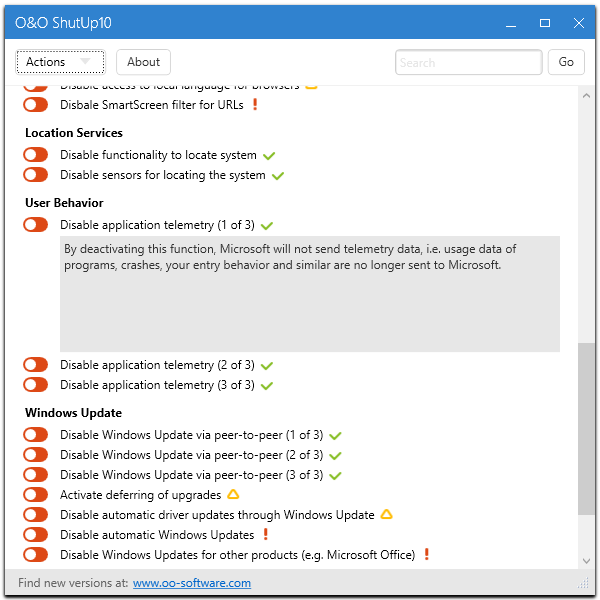Open the Actions dropdown menu
Screen dimensions: 600x600
(x=60, y=62)
